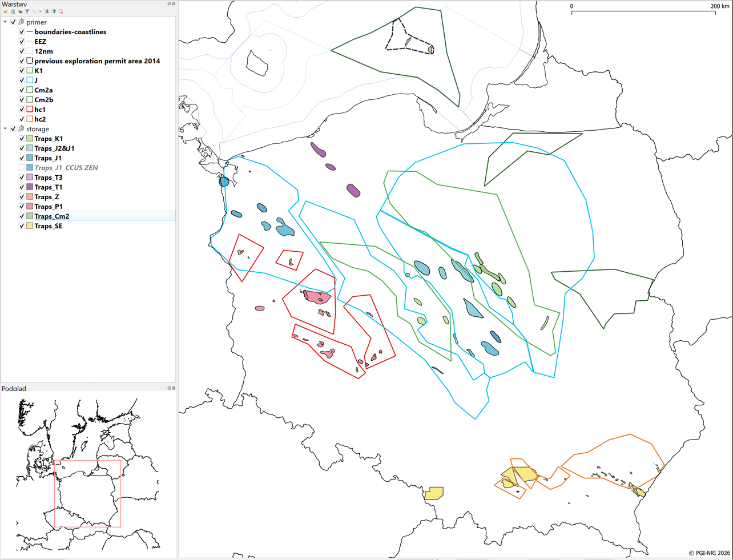
Task: Toggle visibility of the 12nm layer
Action: coord(22,51)
